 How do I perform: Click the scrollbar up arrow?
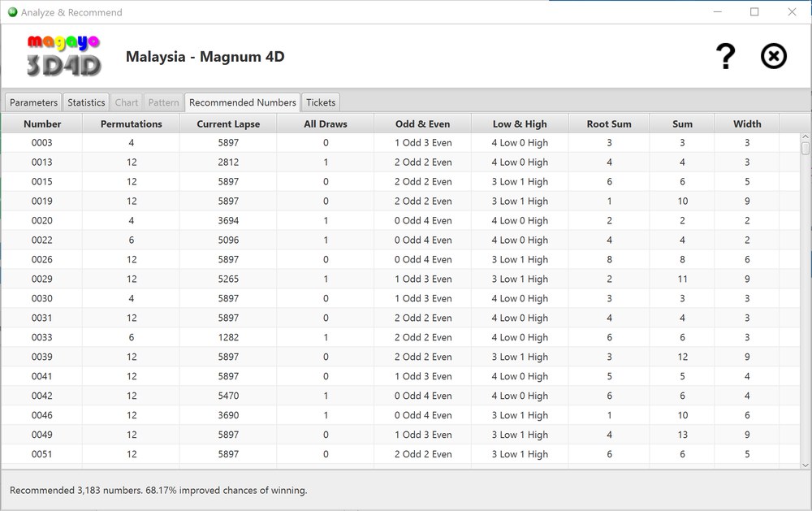click(805, 137)
